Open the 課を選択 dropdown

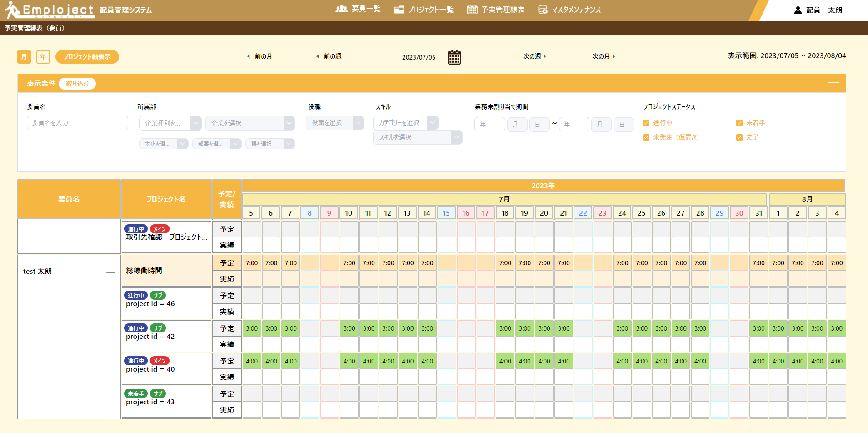[270, 144]
